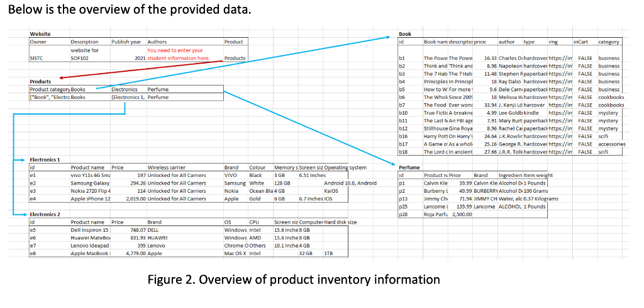Screen dimensions: 644x308
Task: Select the "accessories" category cell
Action: click(x=612, y=144)
